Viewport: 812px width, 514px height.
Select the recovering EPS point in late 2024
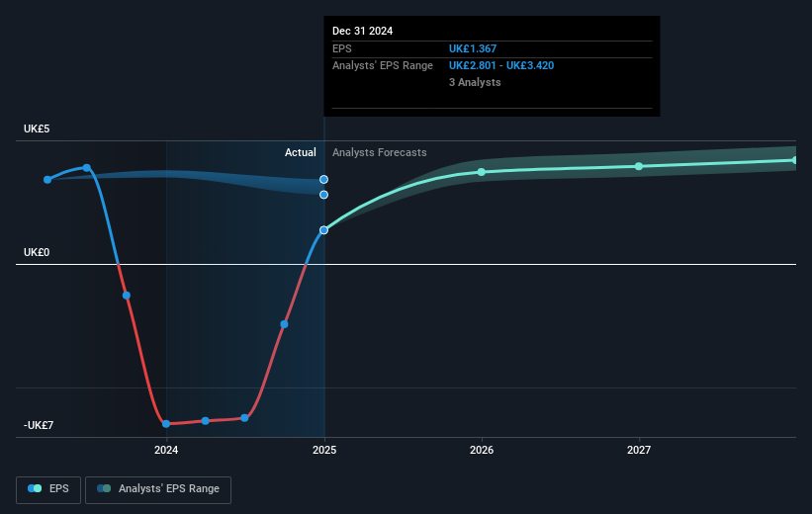pyautogui.click(x=284, y=324)
